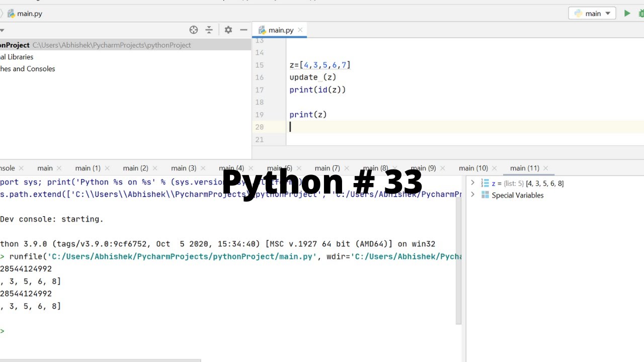Click 'Dev console: starting.' console text
Image resolution: width=644 pixels, height=362 pixels.
(52, 219)
